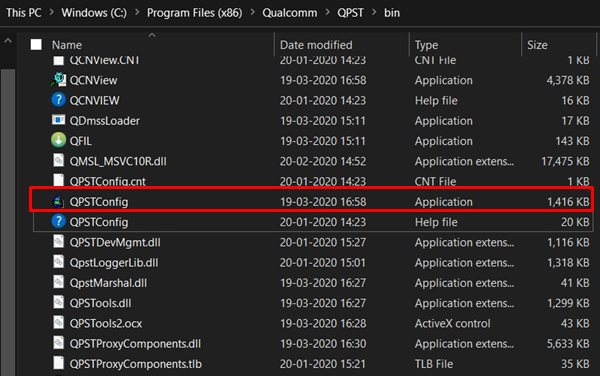Toggle the select-all checkbox beside Name

[x=36, y=44]
